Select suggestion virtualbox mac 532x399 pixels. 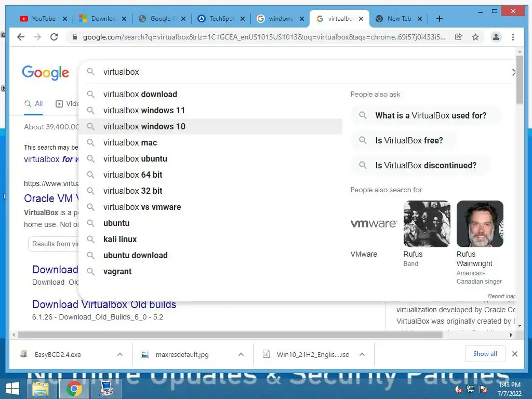click(210, 142)
